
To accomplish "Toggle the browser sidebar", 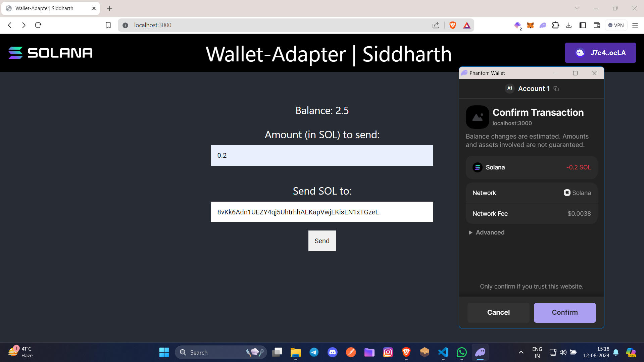I will pos(583,25).
